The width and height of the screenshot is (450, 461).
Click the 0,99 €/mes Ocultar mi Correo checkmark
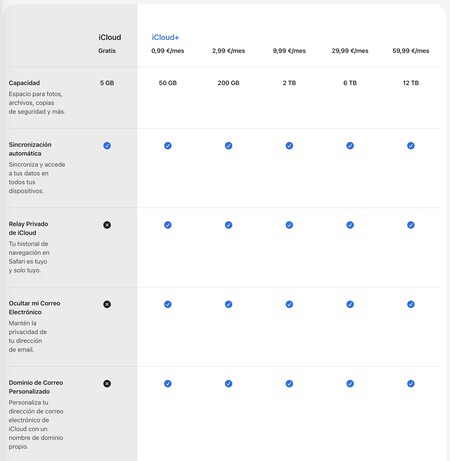pyautogui.click(x=168, y=304)
